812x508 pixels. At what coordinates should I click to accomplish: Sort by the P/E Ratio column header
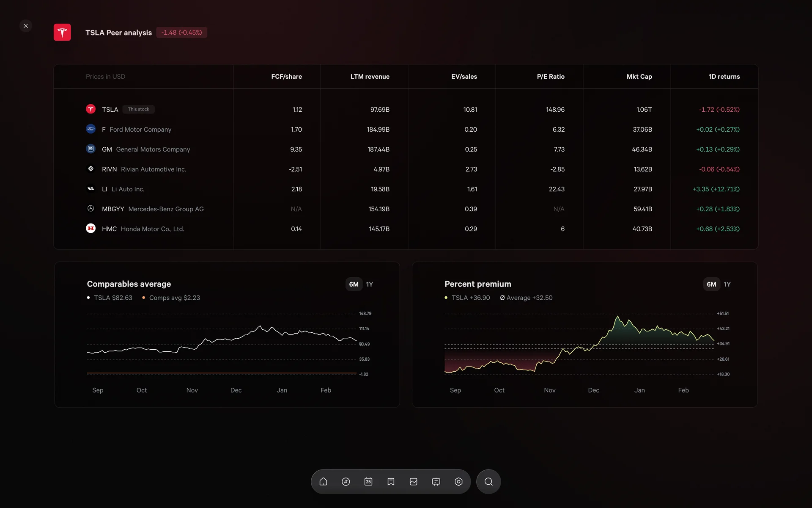pyautogui.click(x=551, y=77)
